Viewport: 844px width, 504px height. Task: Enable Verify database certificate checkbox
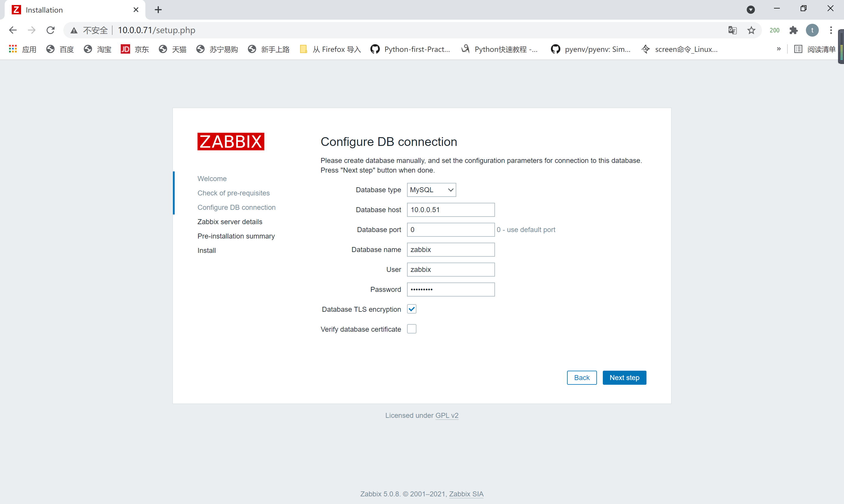point(412,329)
